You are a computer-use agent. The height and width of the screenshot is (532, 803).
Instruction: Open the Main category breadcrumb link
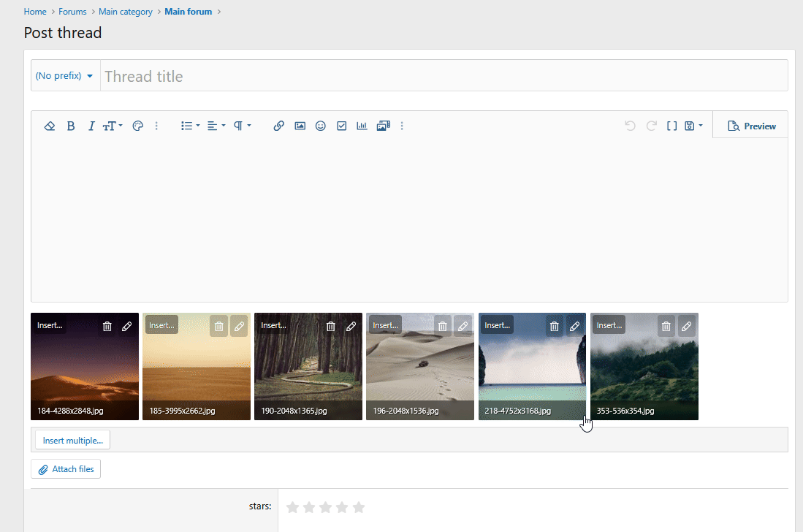point(126,11)
